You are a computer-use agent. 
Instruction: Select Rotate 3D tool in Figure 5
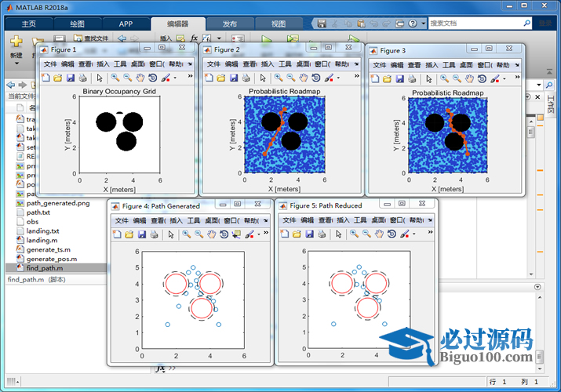tap(391, 234)
